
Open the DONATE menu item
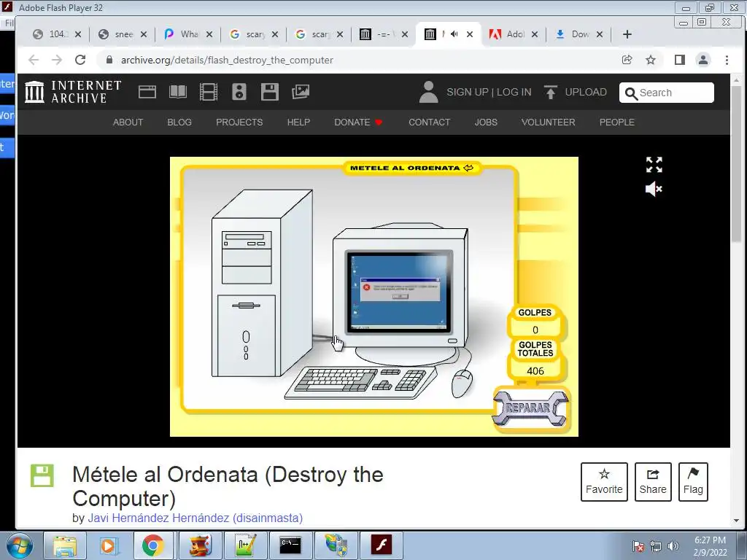click(x=358, y=122)
